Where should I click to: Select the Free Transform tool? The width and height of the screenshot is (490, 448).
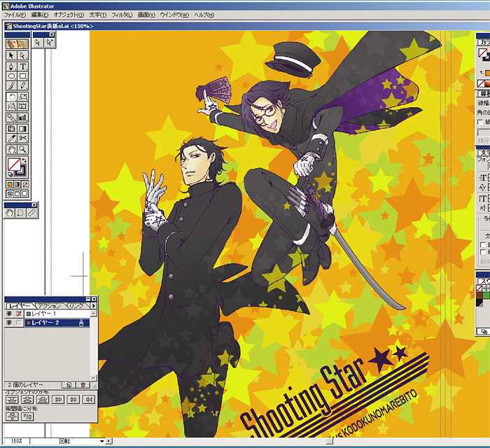pos(22,106)
